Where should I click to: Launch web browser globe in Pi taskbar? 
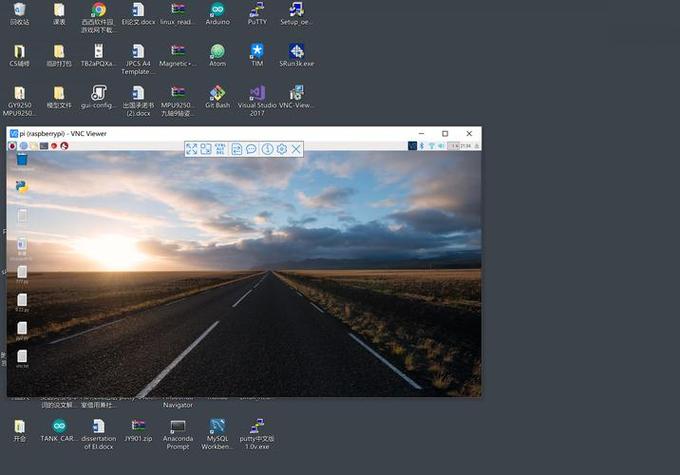tap(23, 146)
